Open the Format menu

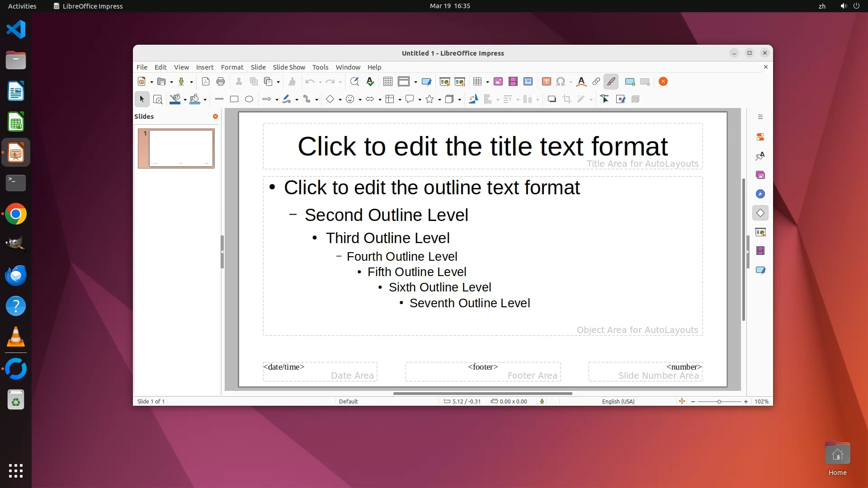pyautogui.click(x=232, y=67)
